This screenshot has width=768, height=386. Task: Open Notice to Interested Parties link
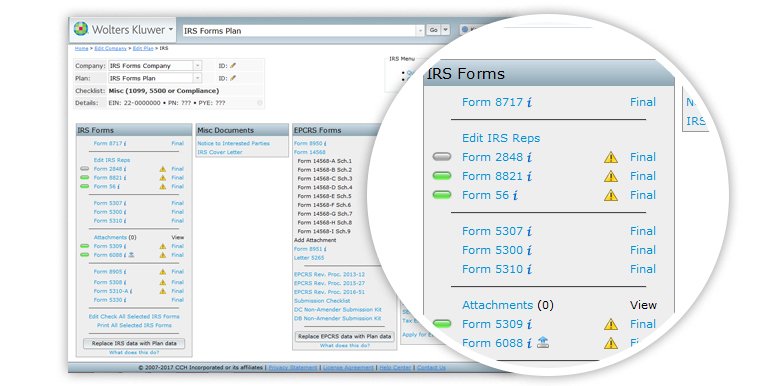(x=234, y=144)
